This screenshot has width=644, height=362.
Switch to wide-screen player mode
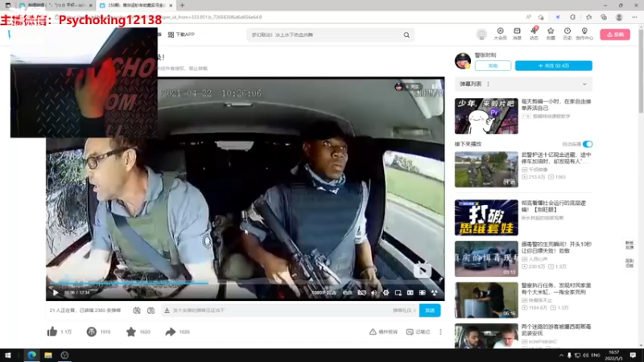pyautogui.click(x=410, y=293)
